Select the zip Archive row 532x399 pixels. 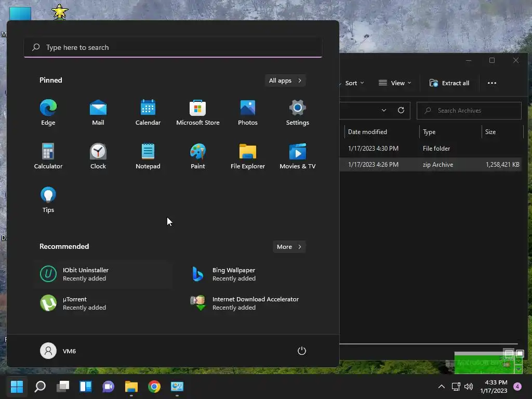[x=430, y=165]
